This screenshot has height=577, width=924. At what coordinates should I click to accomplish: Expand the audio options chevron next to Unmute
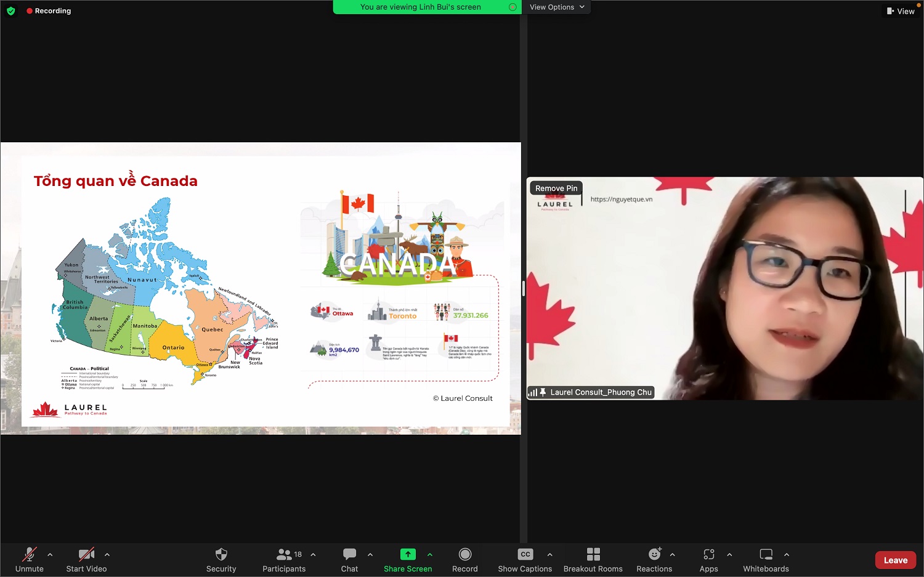50,554
